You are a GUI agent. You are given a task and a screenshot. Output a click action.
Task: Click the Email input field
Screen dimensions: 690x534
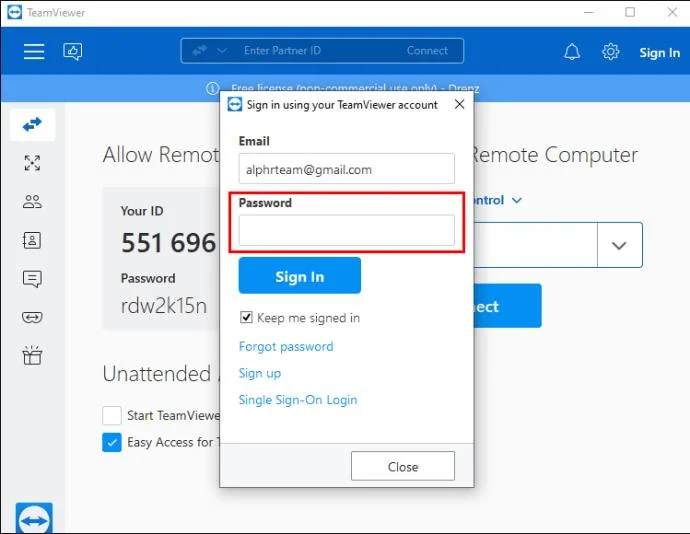(x=347, y=169)
